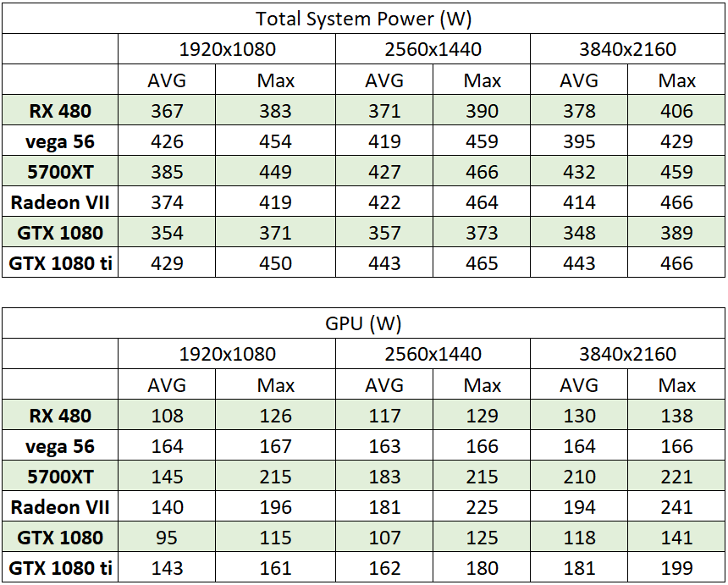The height and width of the screenshot is (585, 728).
Task: Select the cell containing value 221
Action: [676, 477]
